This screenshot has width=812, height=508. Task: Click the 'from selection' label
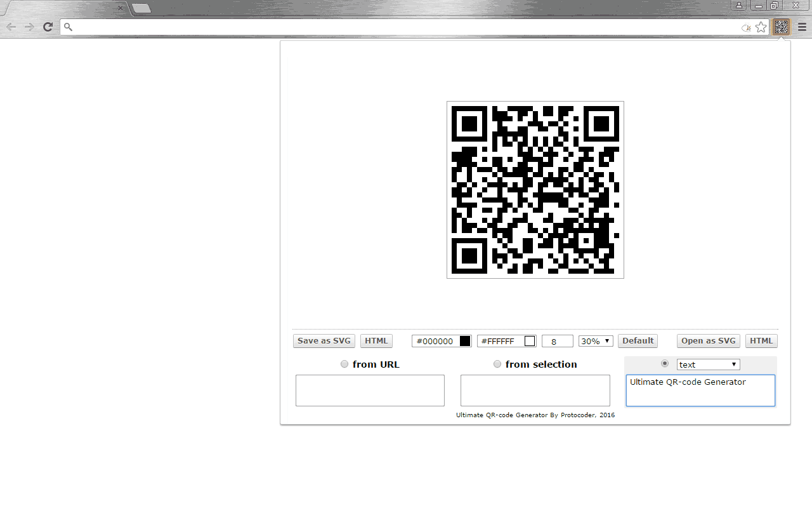coord(541,364)
